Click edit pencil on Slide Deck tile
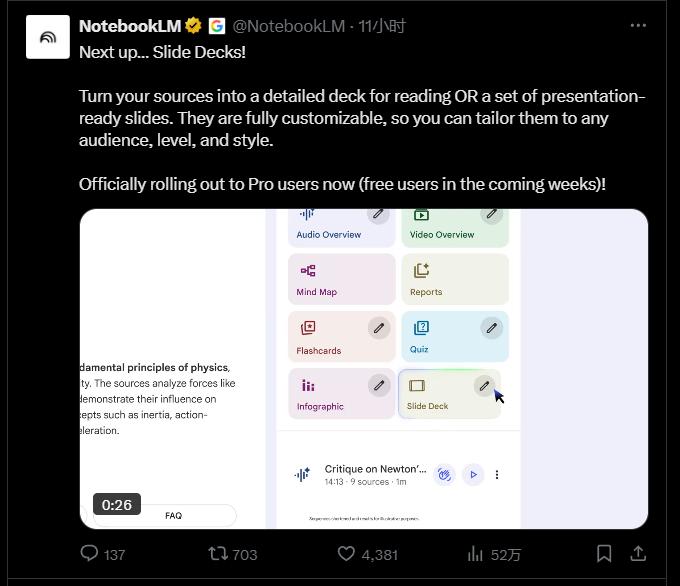The image size is (680, 586). point(484,385)
